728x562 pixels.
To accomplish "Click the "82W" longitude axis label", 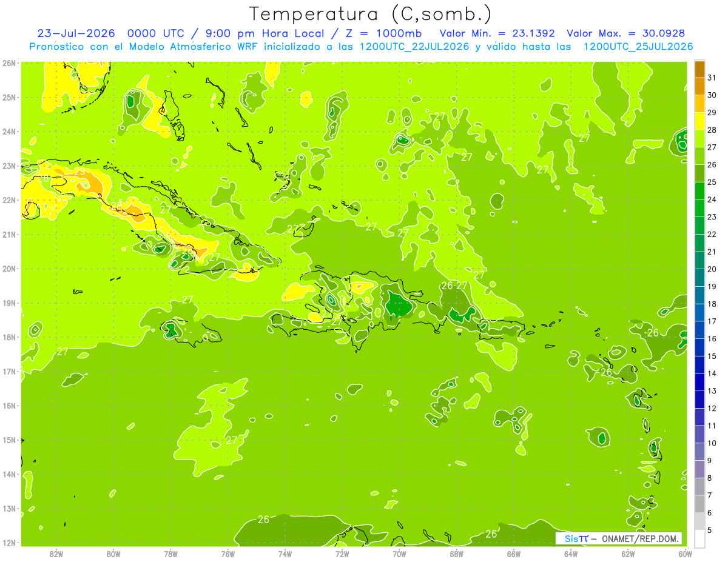I will [56, 554].
